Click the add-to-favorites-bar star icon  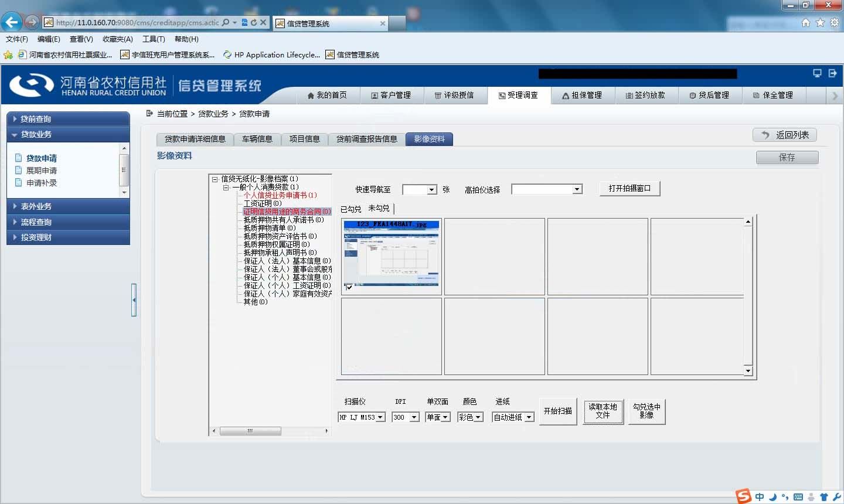8,55
